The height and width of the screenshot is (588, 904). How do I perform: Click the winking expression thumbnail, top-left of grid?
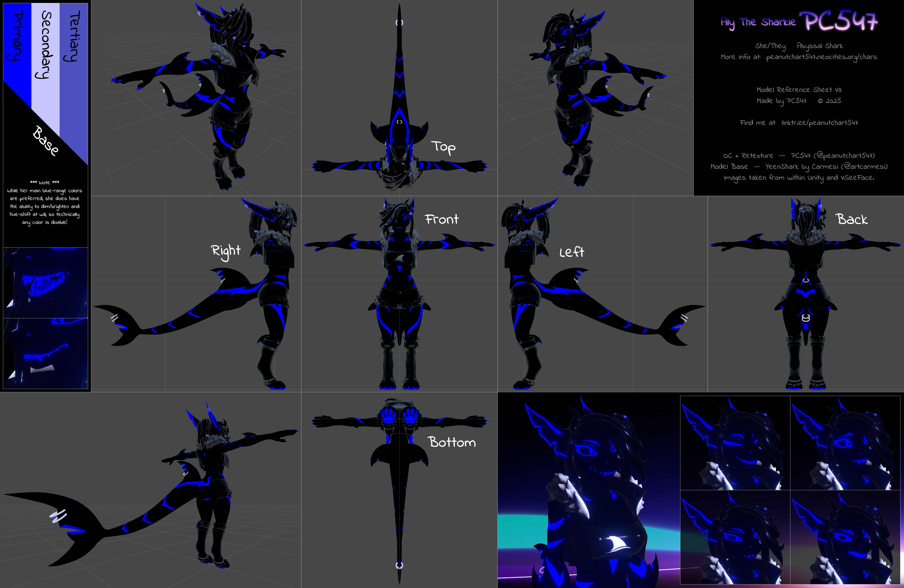coord(735,443)
